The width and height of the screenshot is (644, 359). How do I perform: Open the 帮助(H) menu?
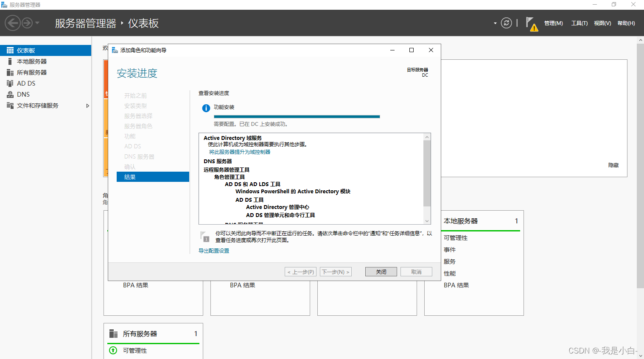tap(626, 23)
